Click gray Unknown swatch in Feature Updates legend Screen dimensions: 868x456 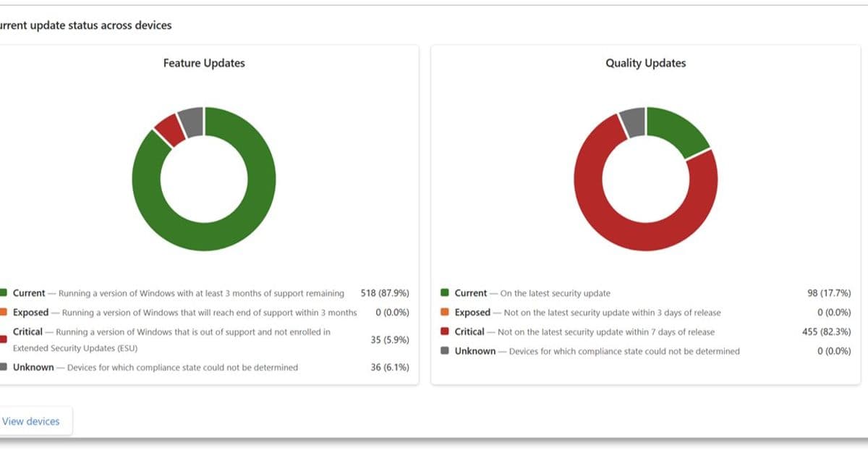(4, 368)
